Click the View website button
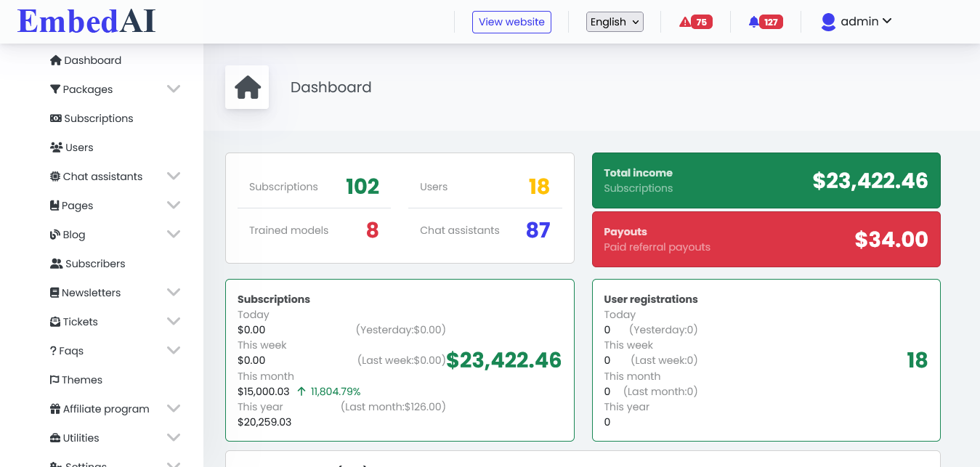Viewport: 980px width, 467px height. [x=511, y=22]
